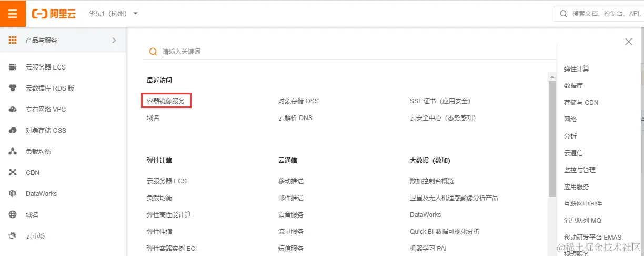Open Quick BI 数据可视化分析 link
Image resolution: width=644 pixels, height=256 pixels.
click(445, 231)
